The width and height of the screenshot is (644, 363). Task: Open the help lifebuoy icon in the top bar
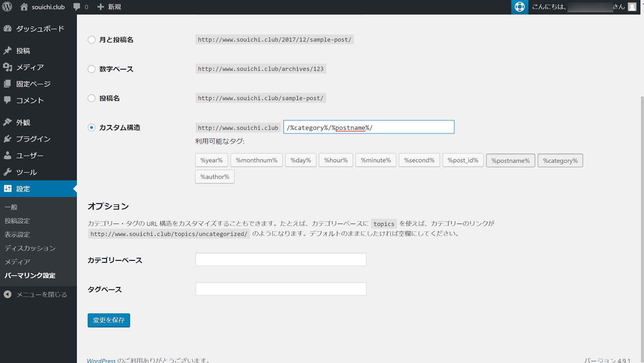pyautogui.click(x=519, y=7)
